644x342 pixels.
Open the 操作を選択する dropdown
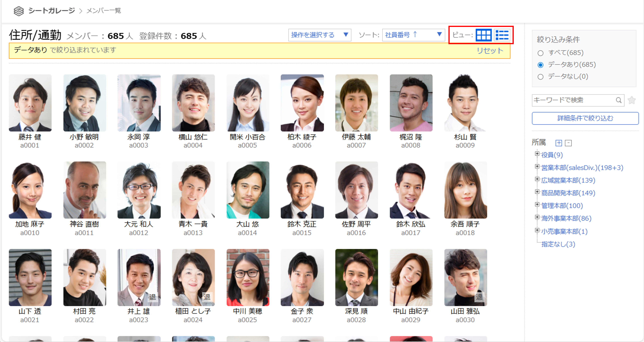click(320, 35)
